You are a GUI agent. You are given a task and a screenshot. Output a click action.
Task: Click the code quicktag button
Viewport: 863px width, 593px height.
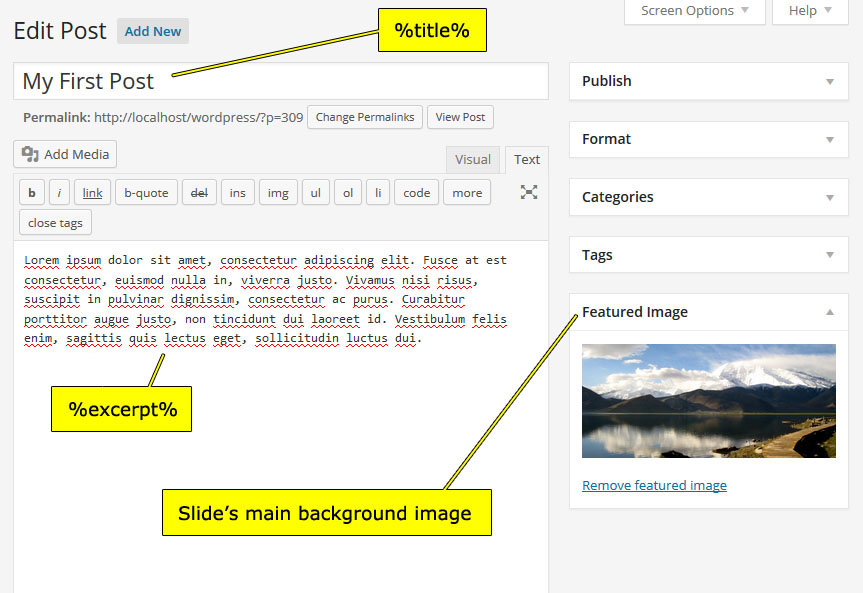416,193
